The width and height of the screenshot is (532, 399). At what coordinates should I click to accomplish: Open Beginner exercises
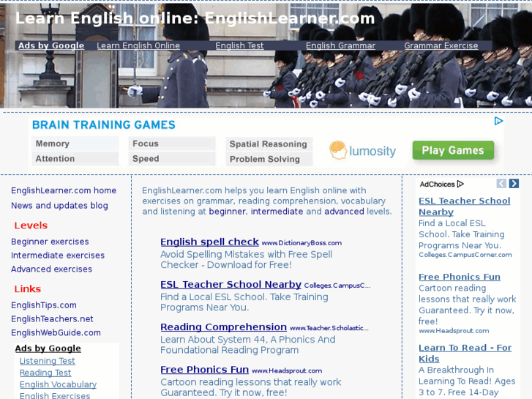click(x=50, y=242)
